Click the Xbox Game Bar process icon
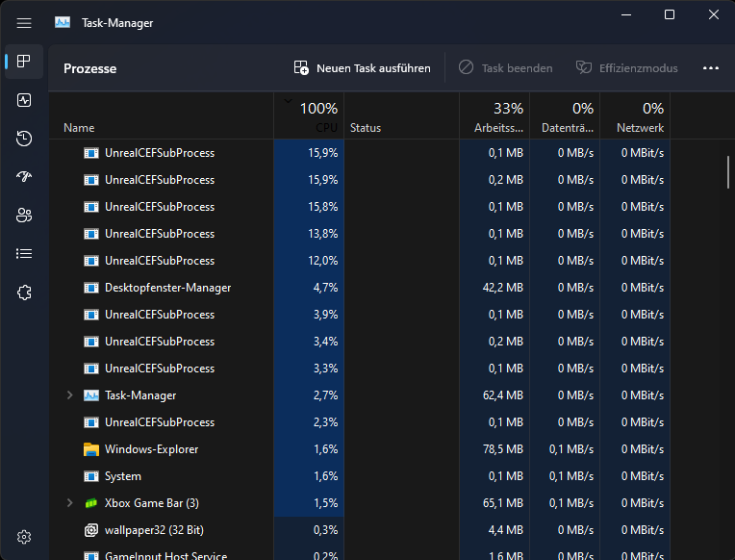The width and height of the screenshot is (735, 560). [x=91, y=503]
